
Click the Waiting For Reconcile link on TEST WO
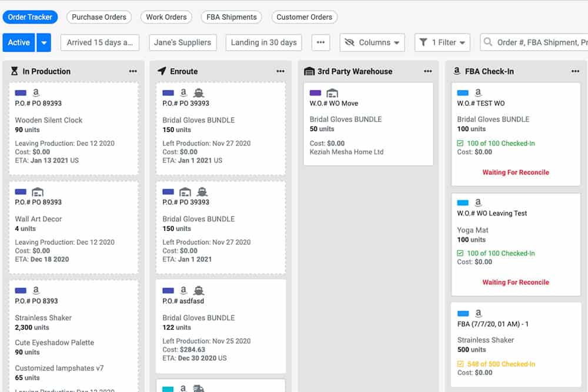point(516,172)
